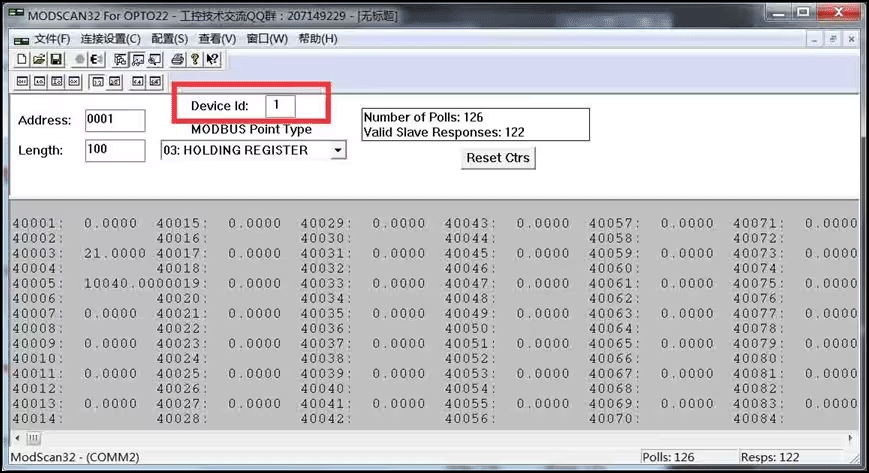The width and height of the screenshot is (869, 473).
Task: Open a file using the folder icon
Action: (39, 60)
